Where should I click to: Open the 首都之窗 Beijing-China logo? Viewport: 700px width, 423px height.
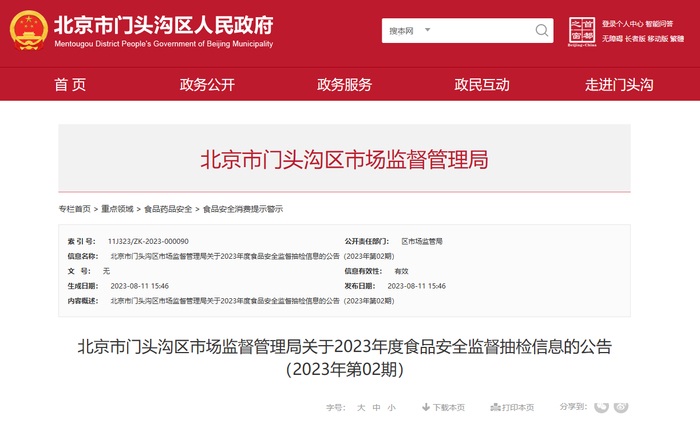582,31
